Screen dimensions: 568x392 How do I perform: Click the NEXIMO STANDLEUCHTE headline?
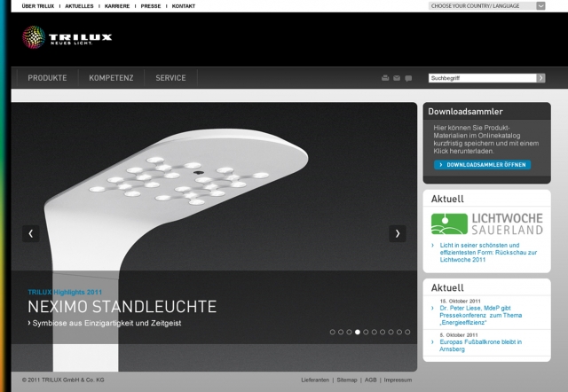click(x=122, y=307)
